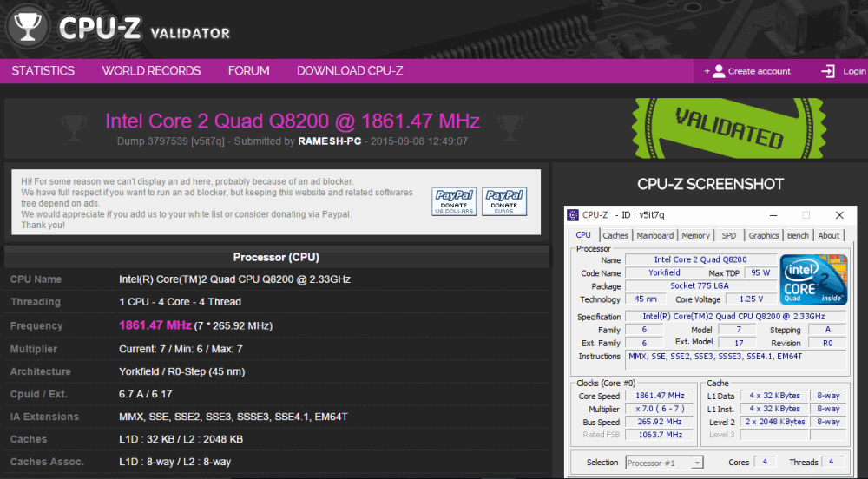The width and height of the screenshot is (868, 479).
Task: Click the Login link
Action: [854, 71]
